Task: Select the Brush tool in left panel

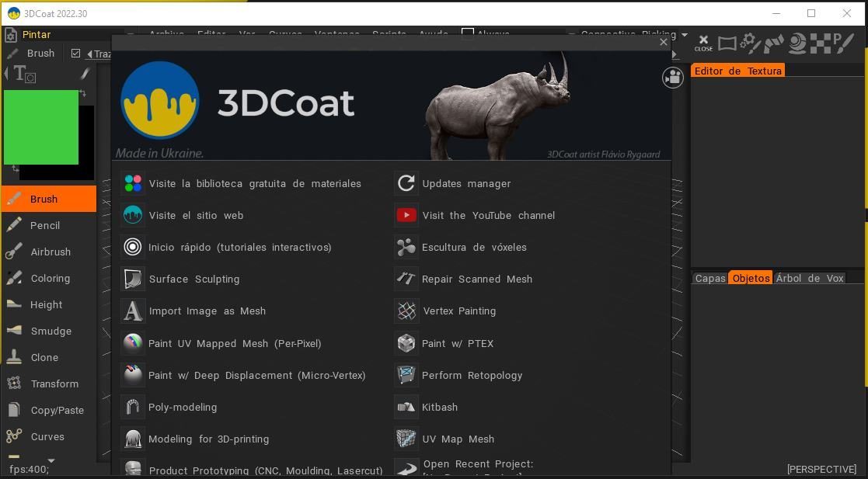Action: click(x=48, y=199)
